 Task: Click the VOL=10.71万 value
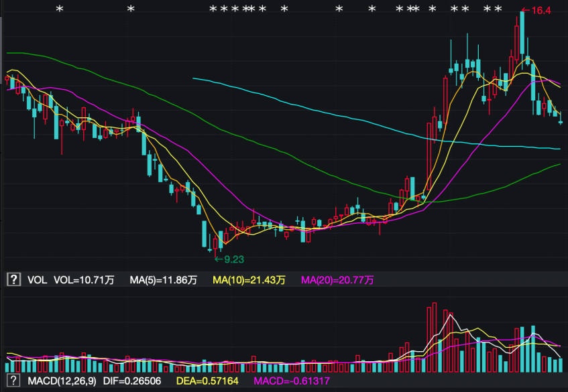click(84, 280)
